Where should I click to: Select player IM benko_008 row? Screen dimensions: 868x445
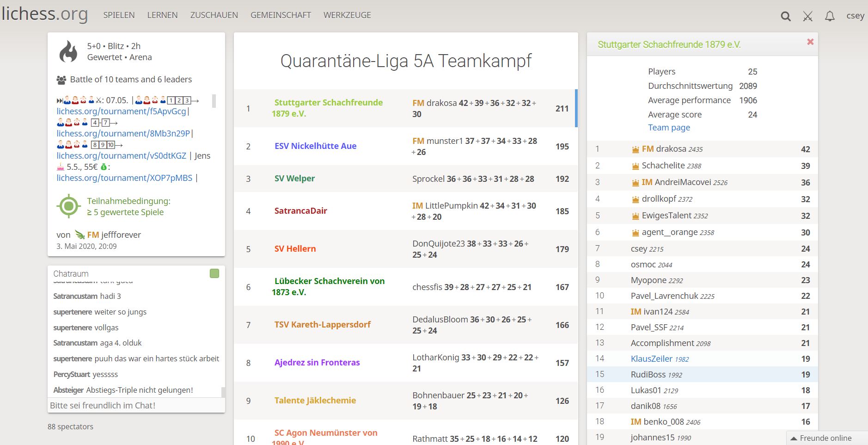[x=703, y=421]
